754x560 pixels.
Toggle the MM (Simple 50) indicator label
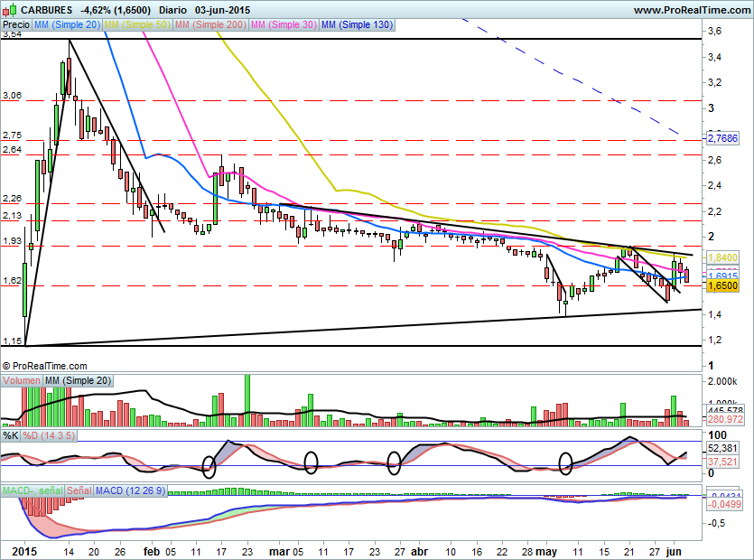coord(138,26)
